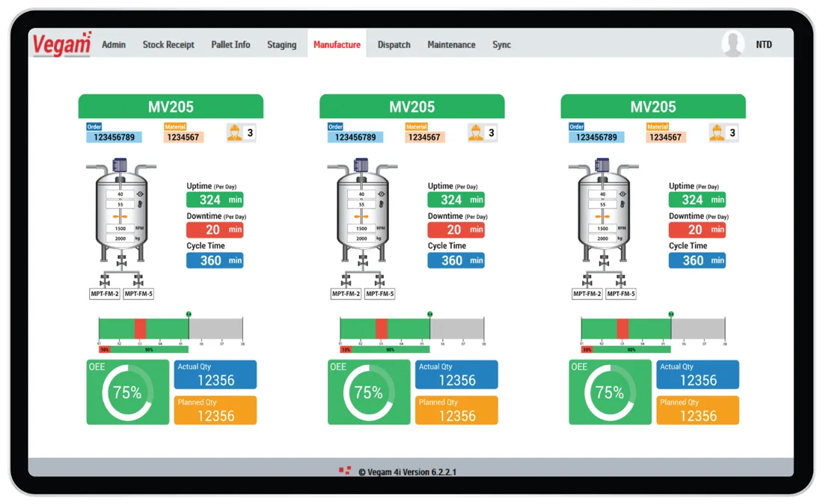Click order number 123456789 in middle card
The width and height of the screenshot is (823, 504).
point(355,138)
